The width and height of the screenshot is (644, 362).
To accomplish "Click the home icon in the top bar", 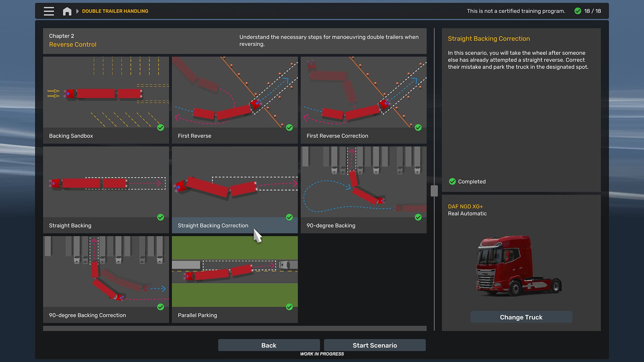I will coord(67,11).
